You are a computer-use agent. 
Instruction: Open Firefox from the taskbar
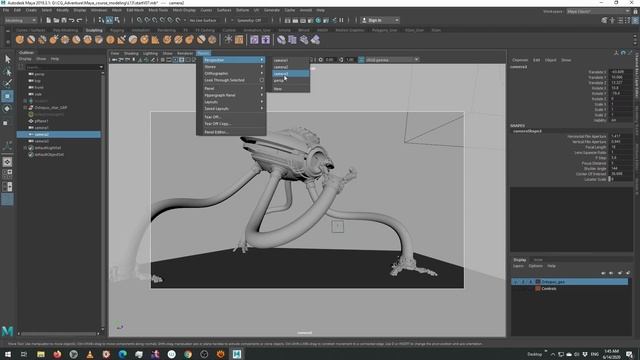57,354
